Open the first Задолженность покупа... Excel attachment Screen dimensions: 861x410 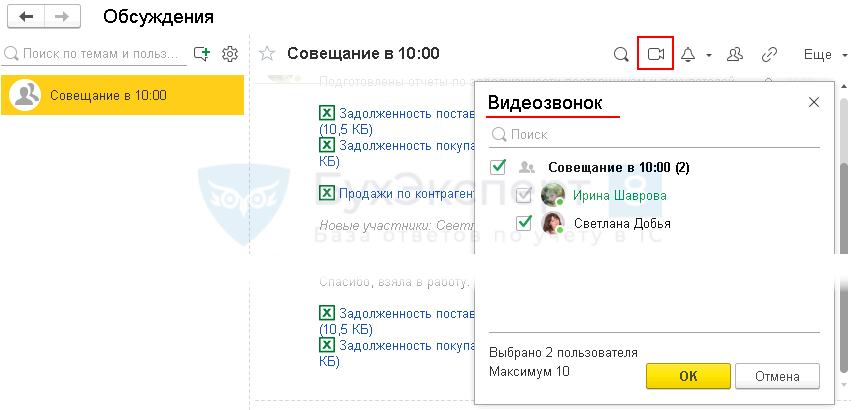pyautogui.click(x=406, y=145)
